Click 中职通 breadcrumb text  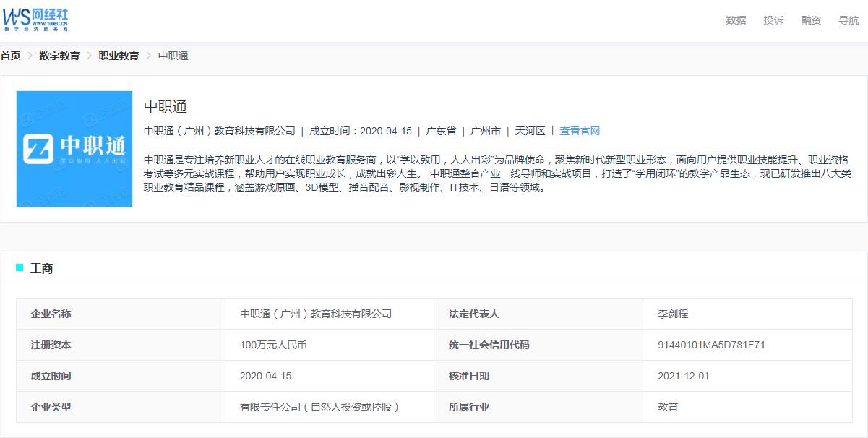[173, 56]
